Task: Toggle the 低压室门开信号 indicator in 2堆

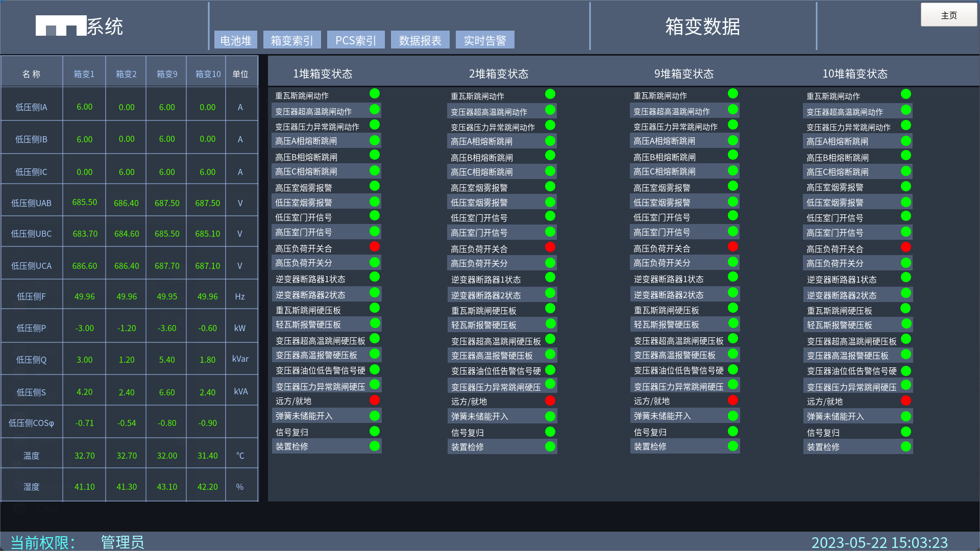Action: click(x=550, y=216)
